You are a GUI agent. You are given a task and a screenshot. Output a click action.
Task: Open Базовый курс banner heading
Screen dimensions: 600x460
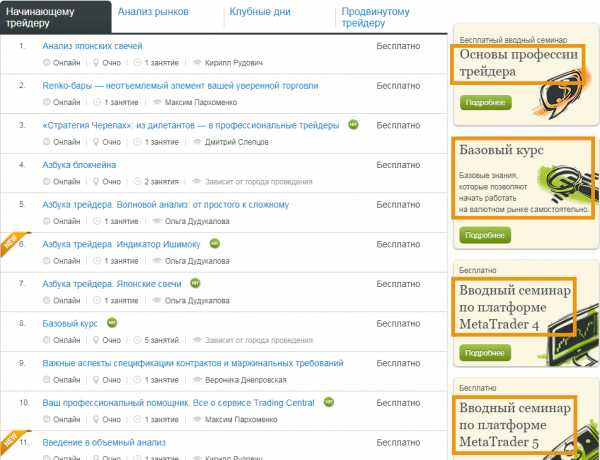(501, 150)
